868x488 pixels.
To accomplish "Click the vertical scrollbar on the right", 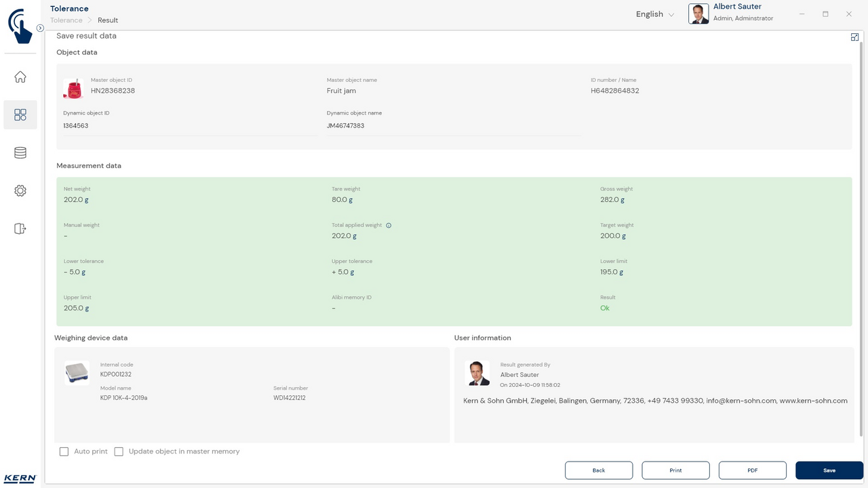I will click(x=861, y=237).
